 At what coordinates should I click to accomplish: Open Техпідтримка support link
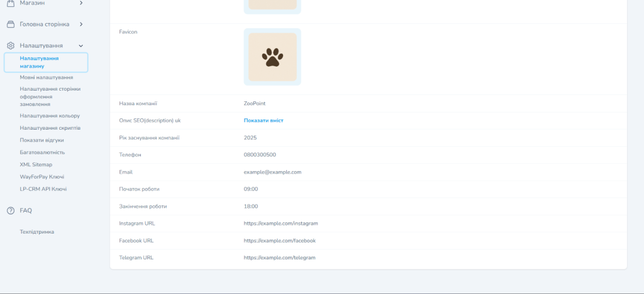36,232
